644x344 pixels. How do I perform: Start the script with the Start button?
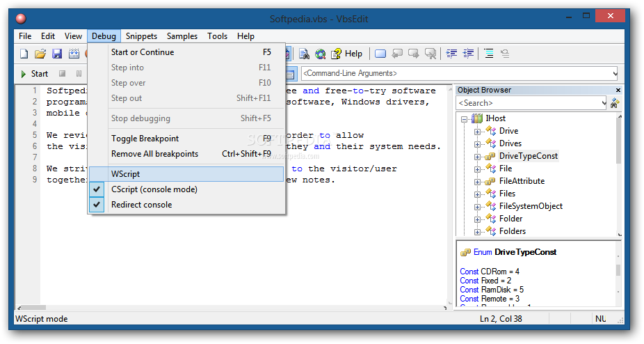35,74
